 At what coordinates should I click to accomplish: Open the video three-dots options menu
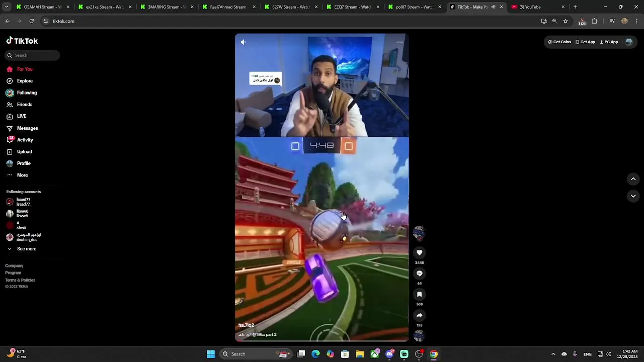(x=400, y=42)
